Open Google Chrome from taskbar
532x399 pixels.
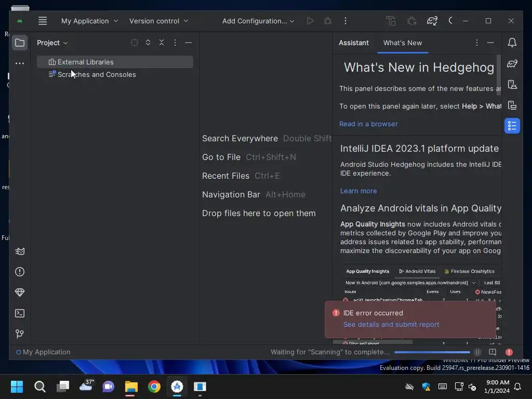click(154, 387)
